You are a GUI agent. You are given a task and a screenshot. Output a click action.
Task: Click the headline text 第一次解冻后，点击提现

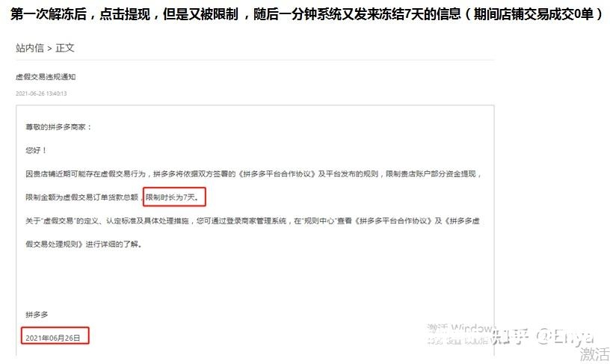coord(80,14)
